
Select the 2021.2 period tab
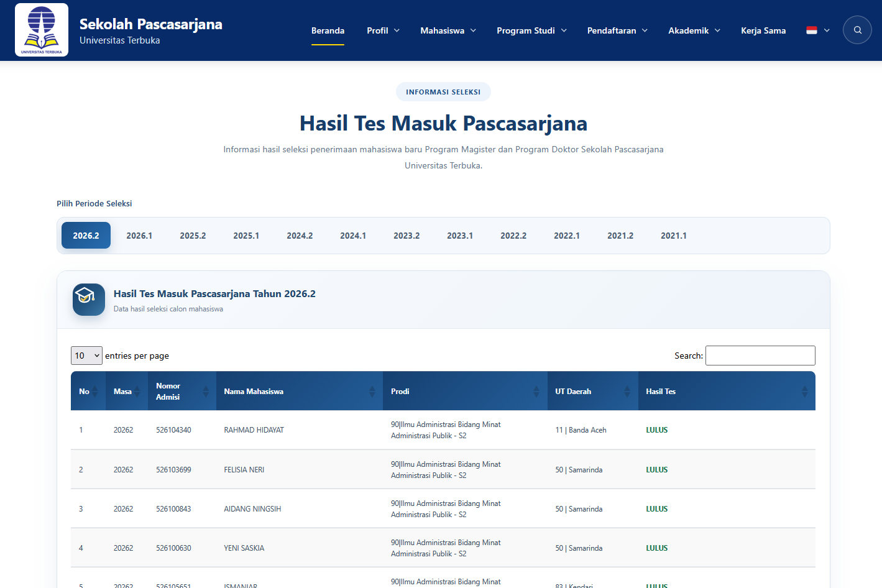click(620, 236)
